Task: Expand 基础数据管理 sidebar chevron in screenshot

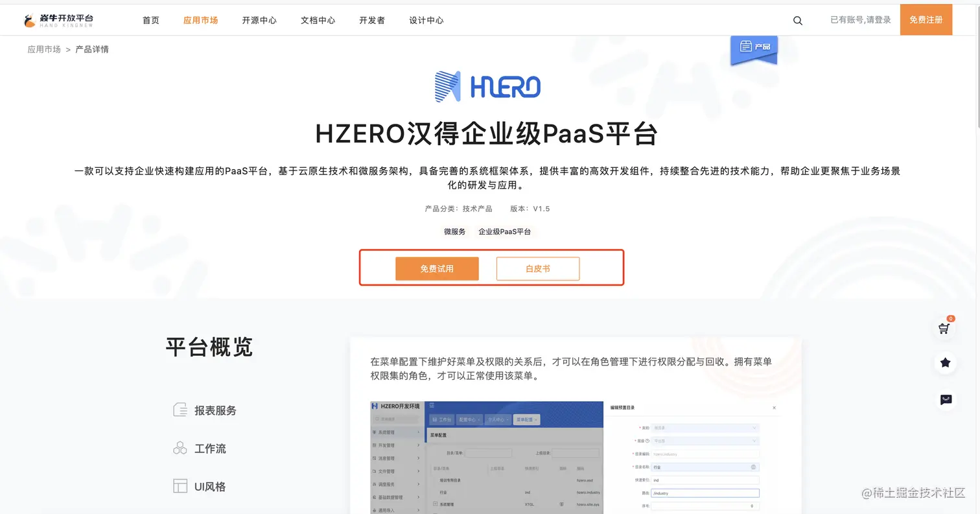Action: click(419, 496)
